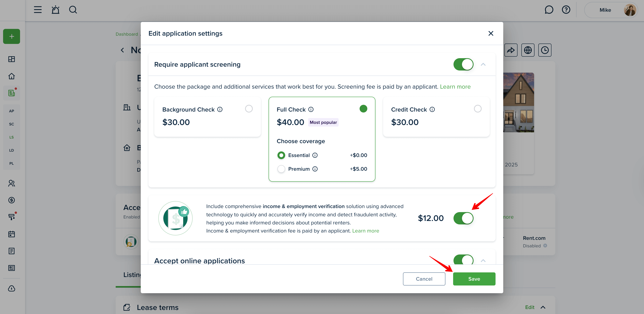Click the back chevron arrow
The height and width of the screenshot is (314, 644).
[122, 50]
